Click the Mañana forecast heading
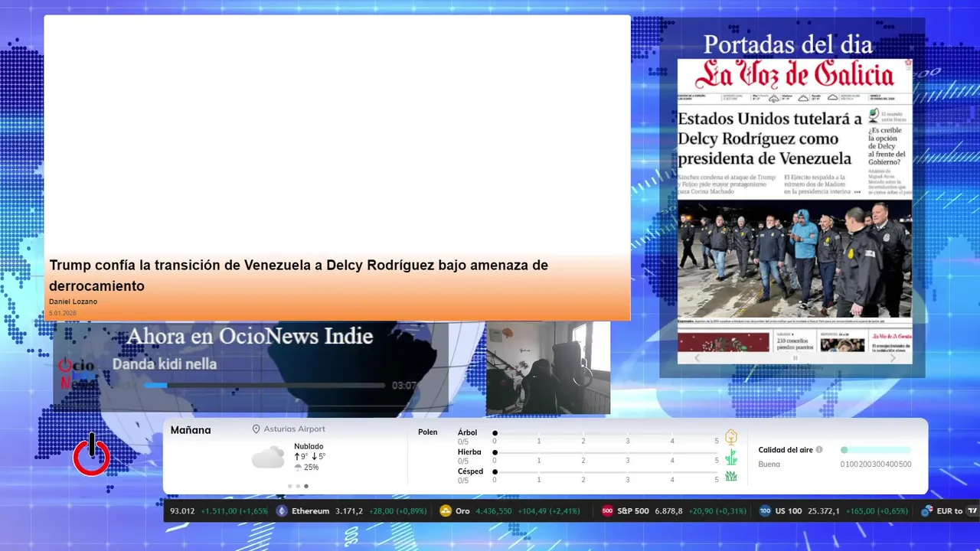This screenshot has height=551, width=980. pyautogui.click(x=191, y=430)
